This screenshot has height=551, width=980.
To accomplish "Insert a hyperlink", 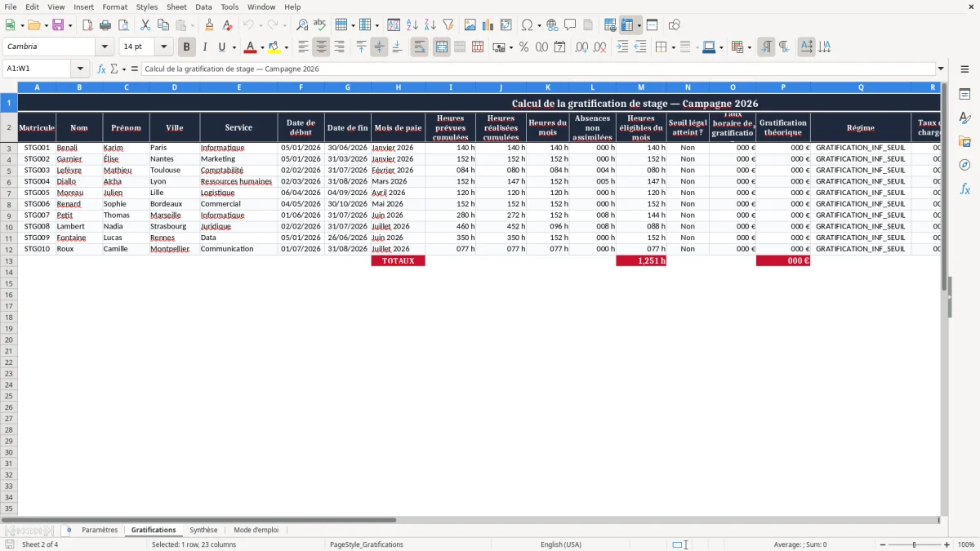I will tap(552, 25).
